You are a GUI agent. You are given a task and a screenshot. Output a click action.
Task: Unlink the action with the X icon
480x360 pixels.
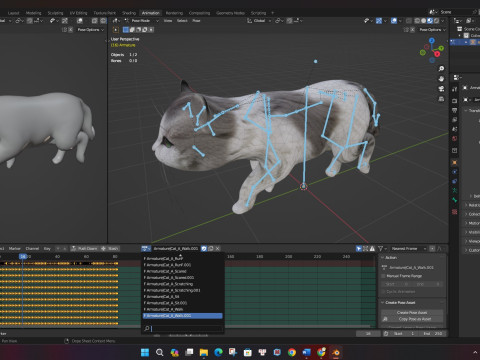(218, 248)
